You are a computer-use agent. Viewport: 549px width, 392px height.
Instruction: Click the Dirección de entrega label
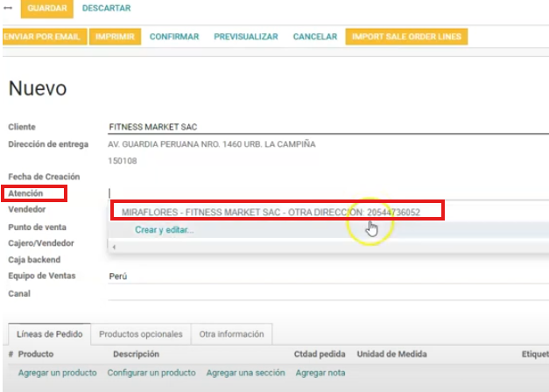48,144
